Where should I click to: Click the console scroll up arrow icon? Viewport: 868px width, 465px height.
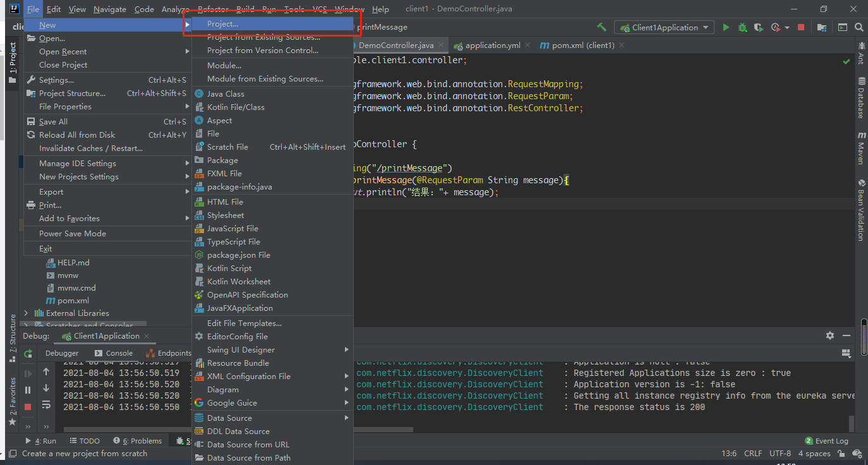[x=46, y=371]
